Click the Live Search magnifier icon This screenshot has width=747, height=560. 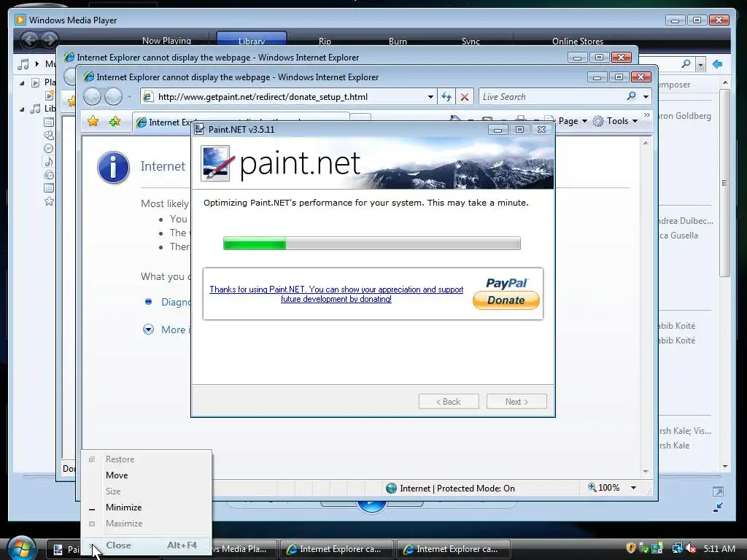[631, 96]
